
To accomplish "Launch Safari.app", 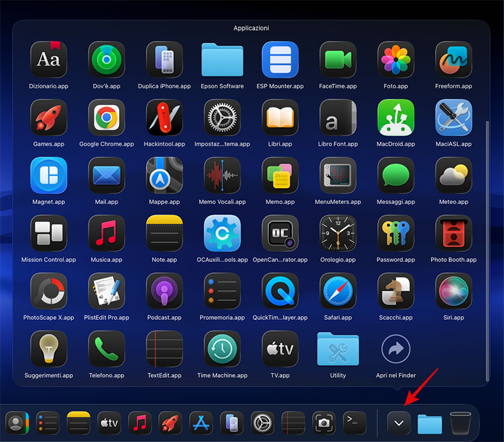I will click(338, 291).
